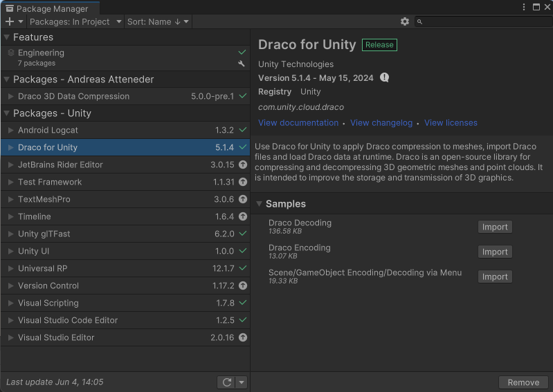Click installed checkmark for Draco 3D Data Compression
553x392 pixels.
(243, 96)
